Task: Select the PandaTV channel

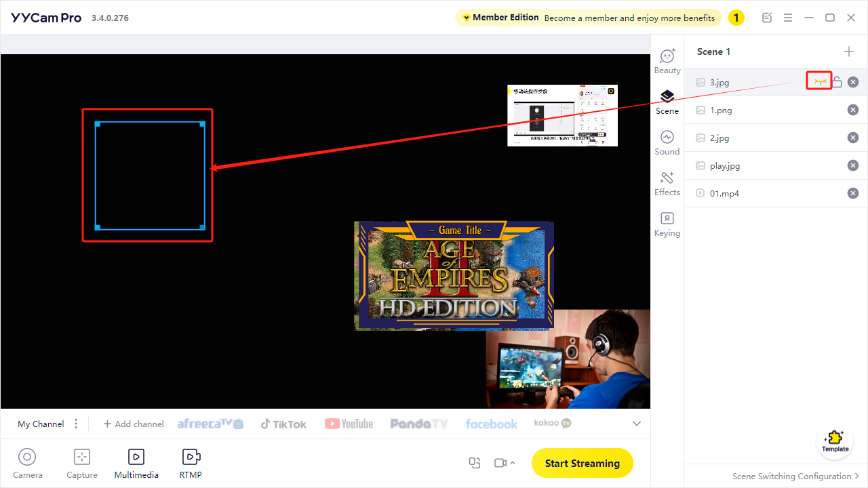Action: [419, 424]
